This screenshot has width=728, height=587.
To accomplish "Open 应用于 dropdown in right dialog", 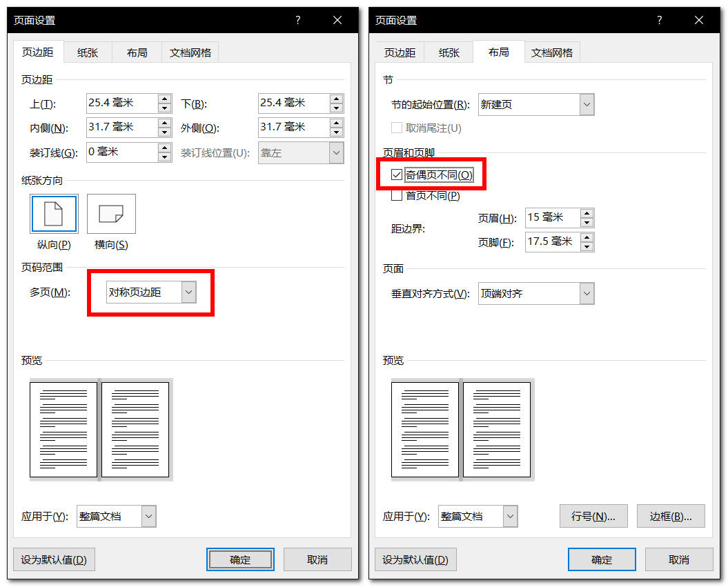I will [x=510, y=516].
